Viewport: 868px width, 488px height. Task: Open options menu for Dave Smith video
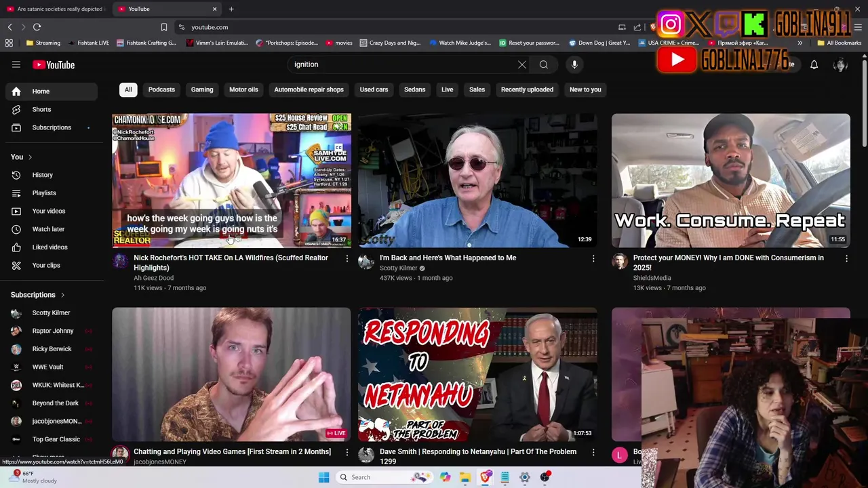click(x=593, y=452)
